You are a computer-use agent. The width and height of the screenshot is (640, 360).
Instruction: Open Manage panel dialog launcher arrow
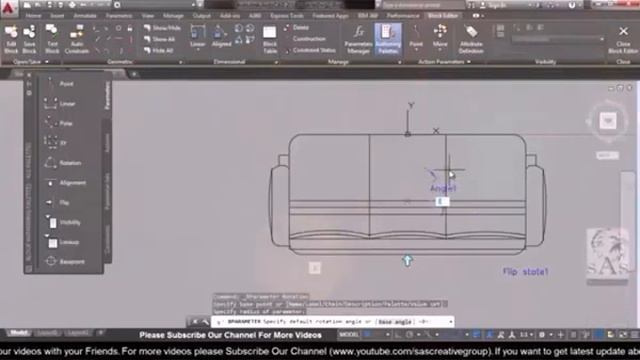pos(399,62)
